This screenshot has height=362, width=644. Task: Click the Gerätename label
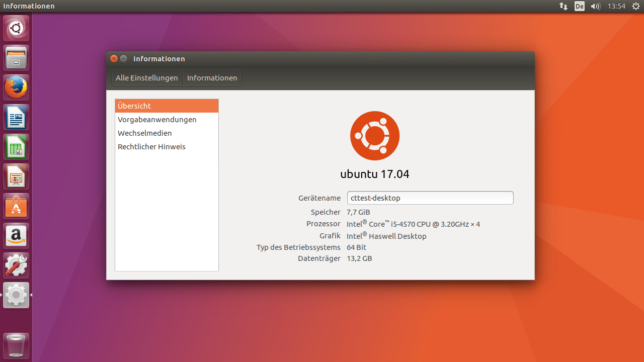[319, 198]
